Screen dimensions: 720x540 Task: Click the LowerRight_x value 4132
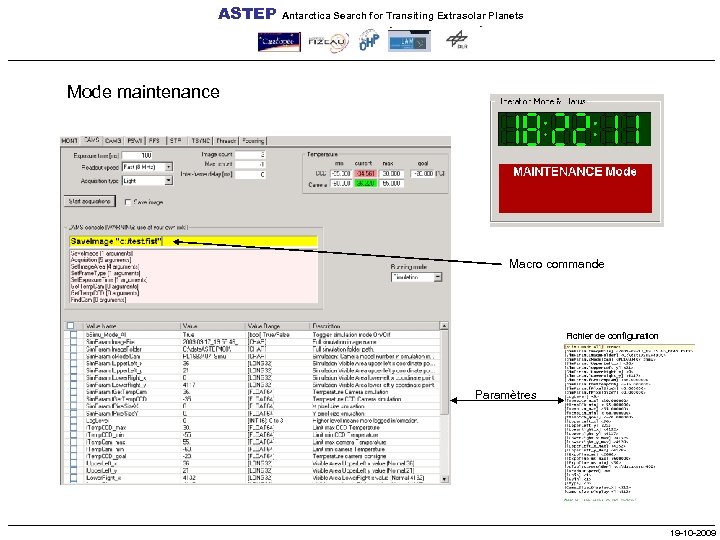click(x=190, y=478)
